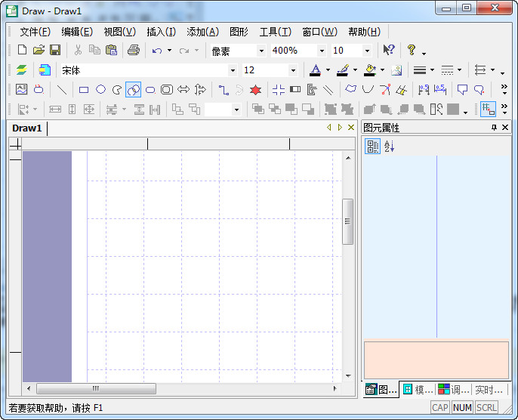The height and width of the screenshot is (420, 518).
Task: Click the horizontal scrollbar thumb
Action: click(x=96, y=388)
